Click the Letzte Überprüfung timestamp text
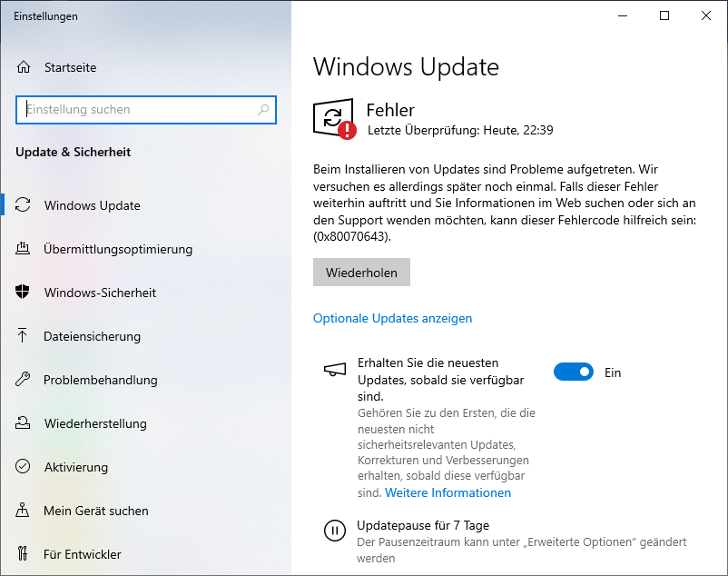This screenshot has height=576, width=728. (x=460, y=130)
